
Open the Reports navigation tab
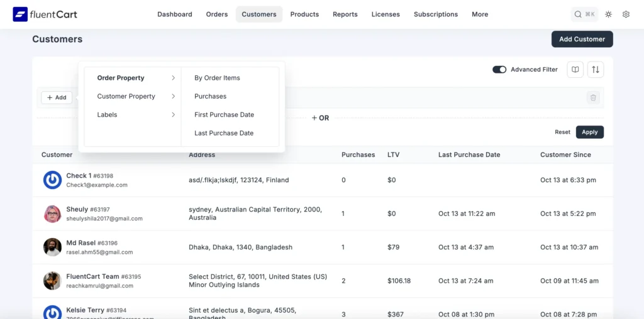[x=345, y=14]
